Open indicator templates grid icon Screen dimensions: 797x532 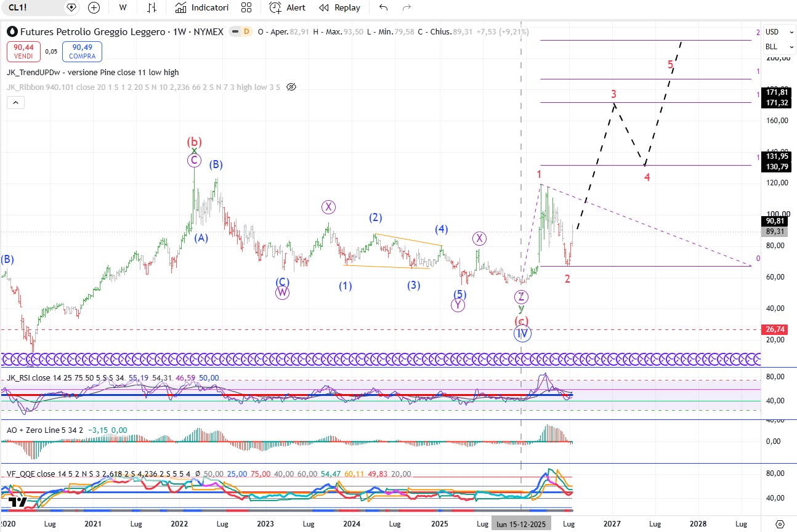[246, 7]
